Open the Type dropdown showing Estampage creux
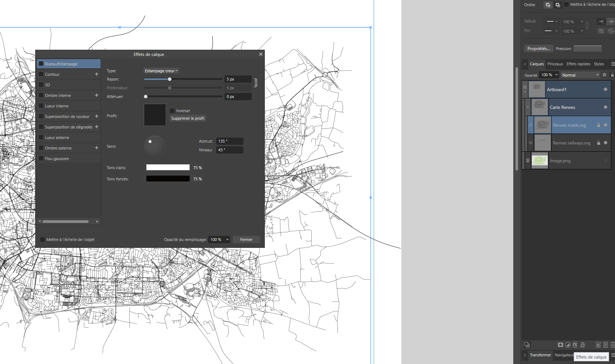The width and height of the screenshot is (615, 364). pos(161,71)
